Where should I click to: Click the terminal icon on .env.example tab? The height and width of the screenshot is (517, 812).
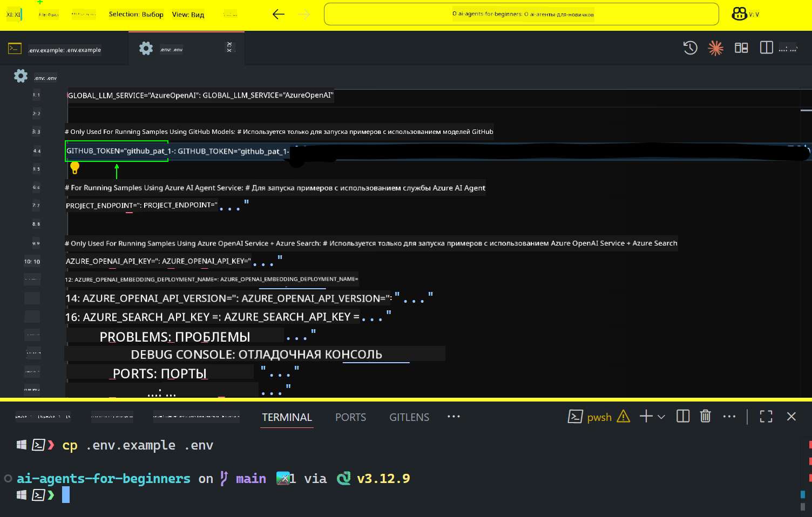click(15, 49)
